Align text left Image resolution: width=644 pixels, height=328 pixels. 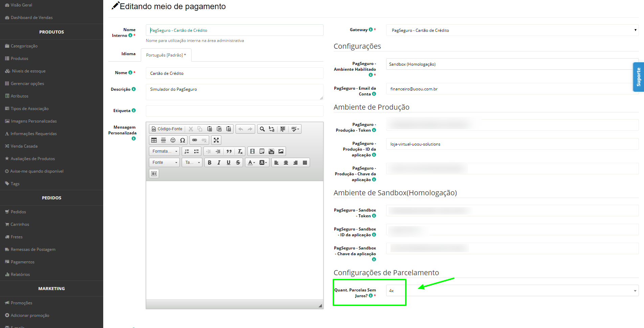coord(276,162)
